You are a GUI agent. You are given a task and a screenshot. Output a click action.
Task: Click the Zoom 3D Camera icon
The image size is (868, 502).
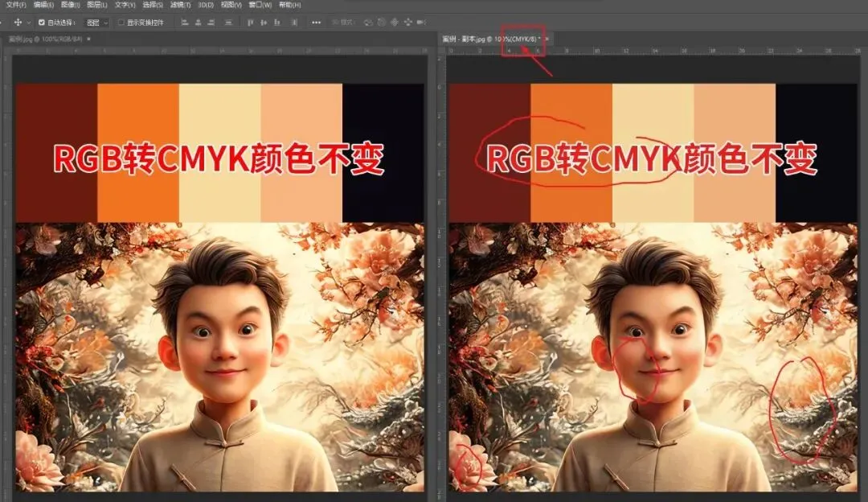420,23
